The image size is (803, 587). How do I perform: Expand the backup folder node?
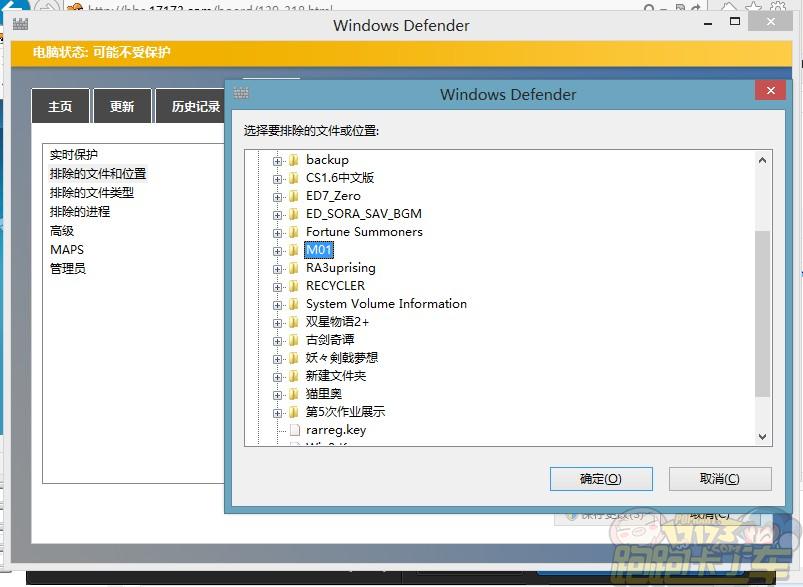pos(277,161)
